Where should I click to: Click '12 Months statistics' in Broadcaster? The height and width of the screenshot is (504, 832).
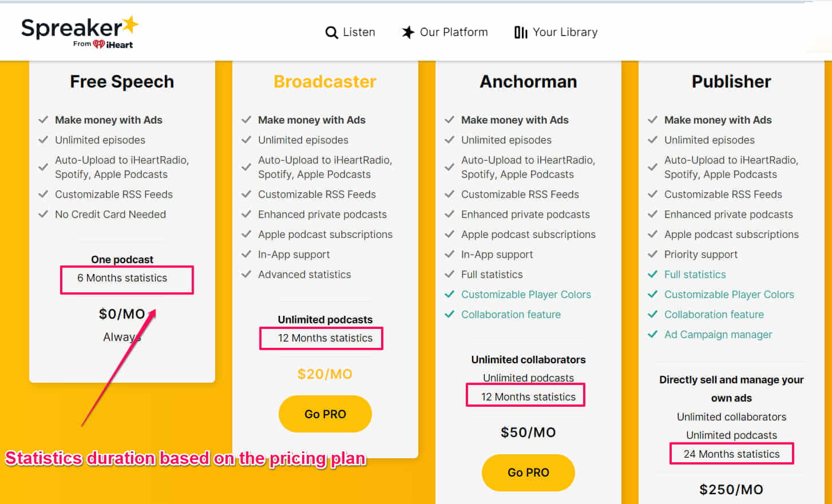325,338
